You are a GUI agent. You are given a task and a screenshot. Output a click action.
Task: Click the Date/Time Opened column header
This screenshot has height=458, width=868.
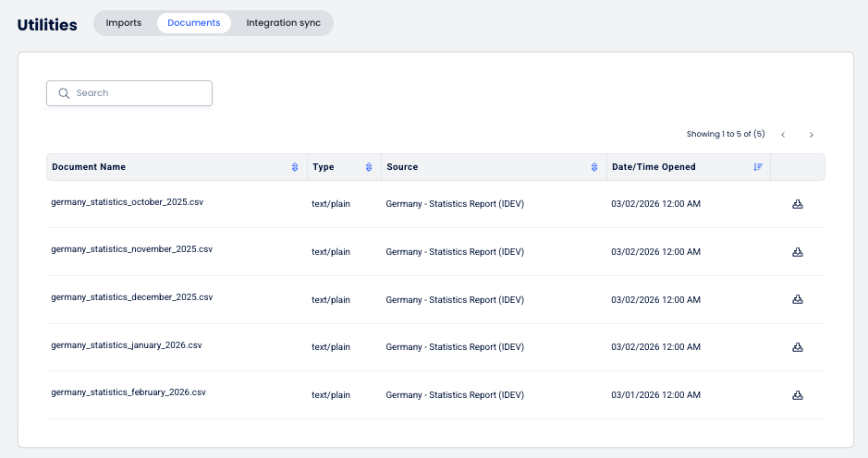[654, 167]
